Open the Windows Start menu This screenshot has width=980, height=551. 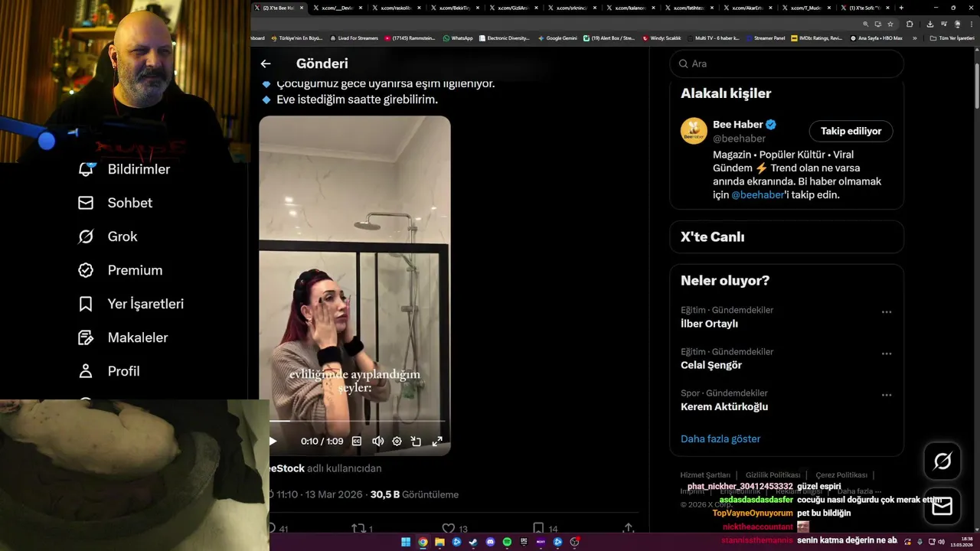(406, 542)
